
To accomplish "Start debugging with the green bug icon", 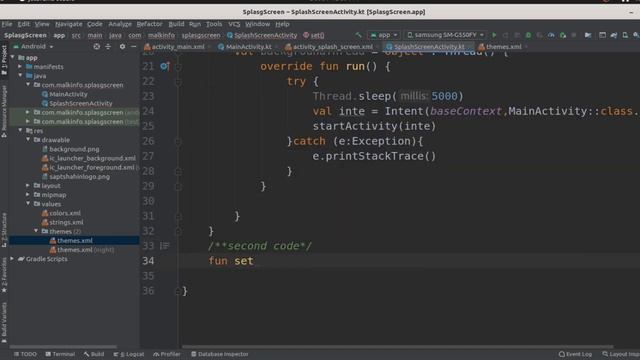I will coord(528,35).
